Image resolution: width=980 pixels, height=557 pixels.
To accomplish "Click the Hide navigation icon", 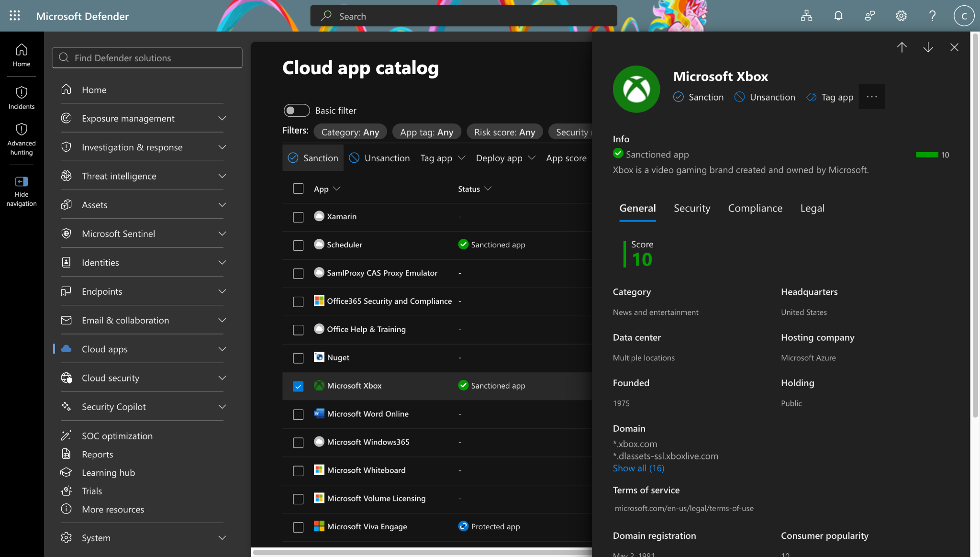I will coord(22,181).
